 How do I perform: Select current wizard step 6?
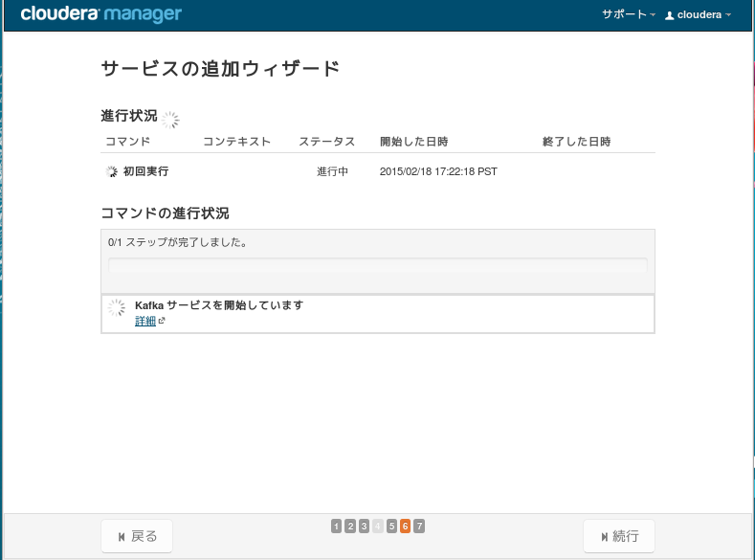tap(405, 526)
